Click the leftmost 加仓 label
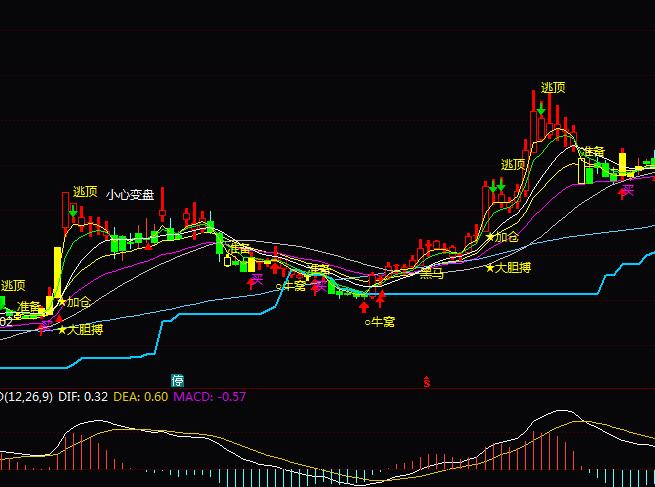The height and width of the screenshot is (487, 655). tap(79, 302)
